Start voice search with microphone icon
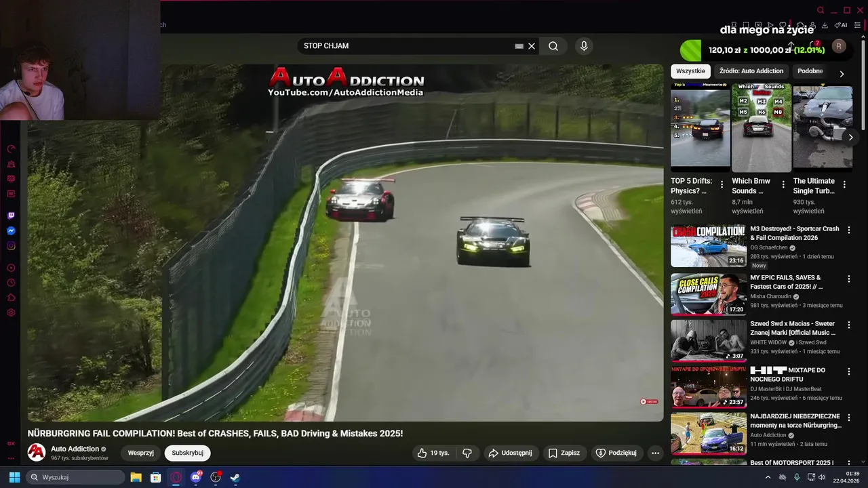This screenshot has height=488, width=868. point(584,46)
